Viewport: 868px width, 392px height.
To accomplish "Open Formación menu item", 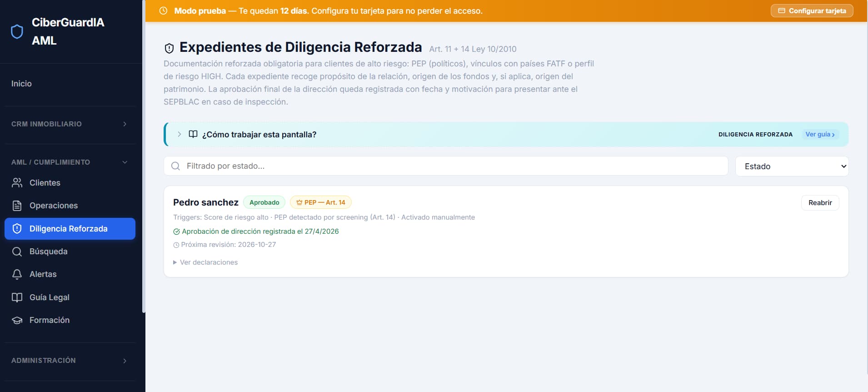I will [x=70, y=320].
